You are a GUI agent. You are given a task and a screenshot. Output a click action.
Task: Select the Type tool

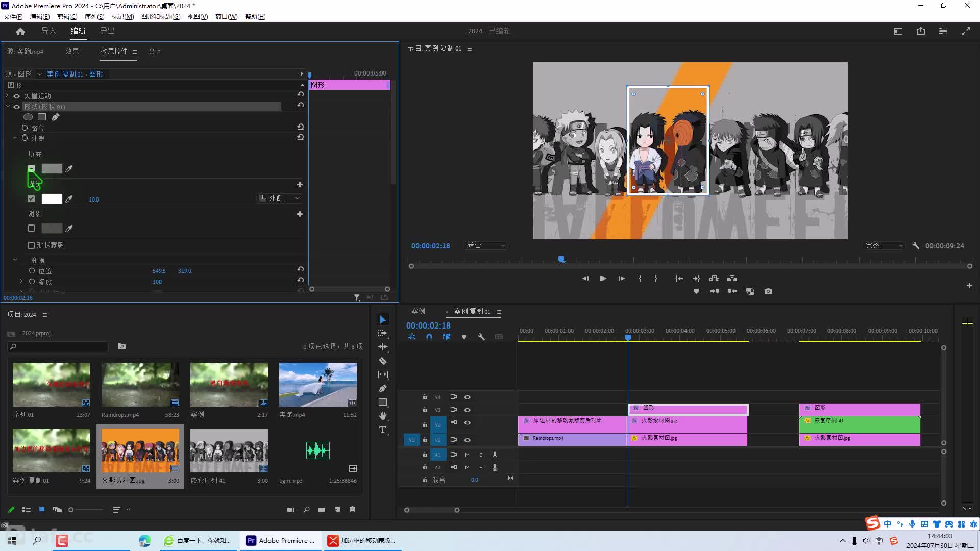click(x=383, y=430)
